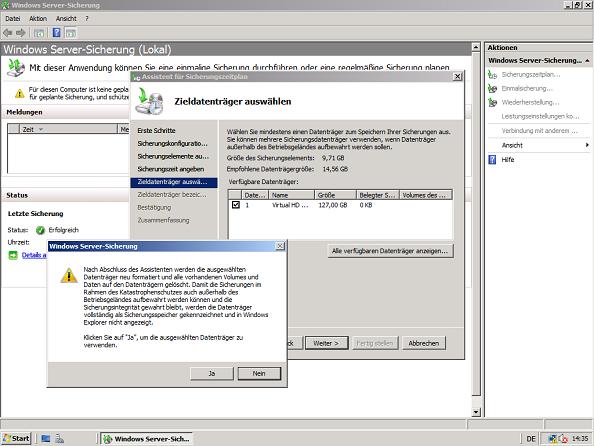Click the warning icon in the message dialog
The height and width of the screenshot is (446, 594).
(x=69, y=275)
